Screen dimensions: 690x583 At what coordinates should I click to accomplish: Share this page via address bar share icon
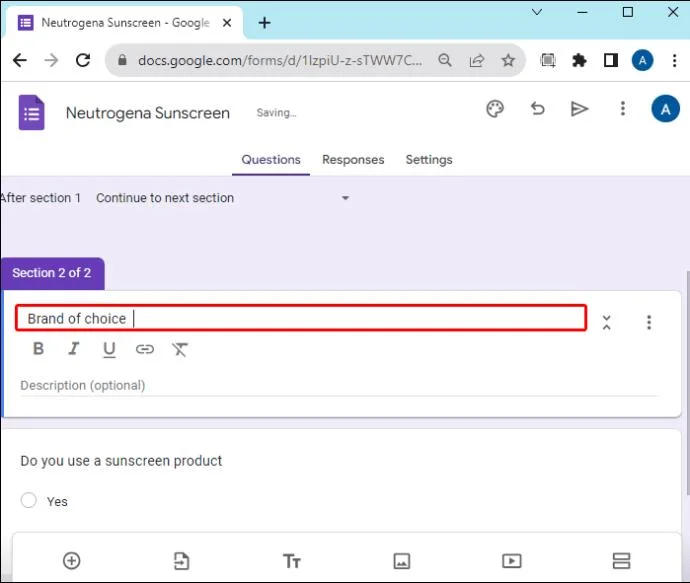click(477, 60)
